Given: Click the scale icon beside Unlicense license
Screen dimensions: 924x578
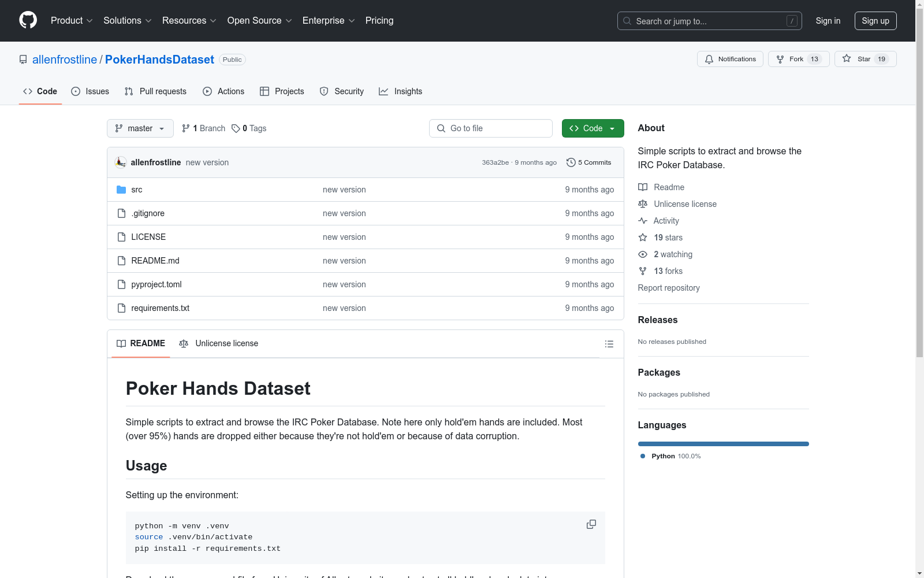Looking at the screenshot, I should [643, 204].
